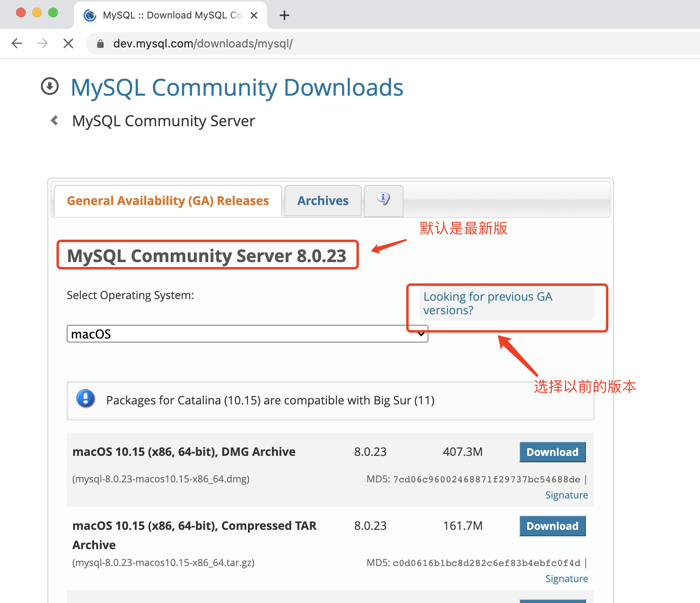Click the 407.3M file size
700x603 pixels.
[463, 452]
